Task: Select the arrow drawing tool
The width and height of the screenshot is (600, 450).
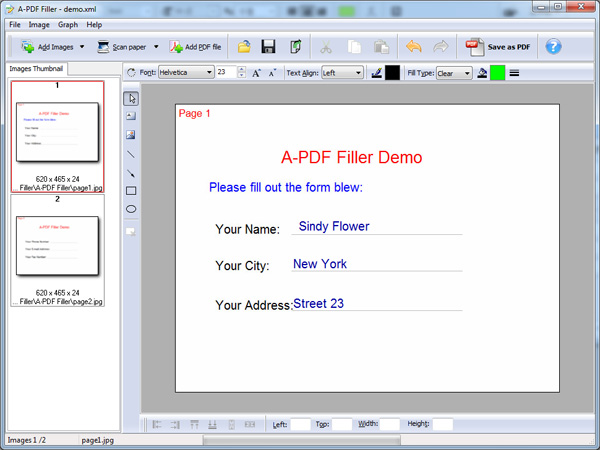Action: [131, 173]
